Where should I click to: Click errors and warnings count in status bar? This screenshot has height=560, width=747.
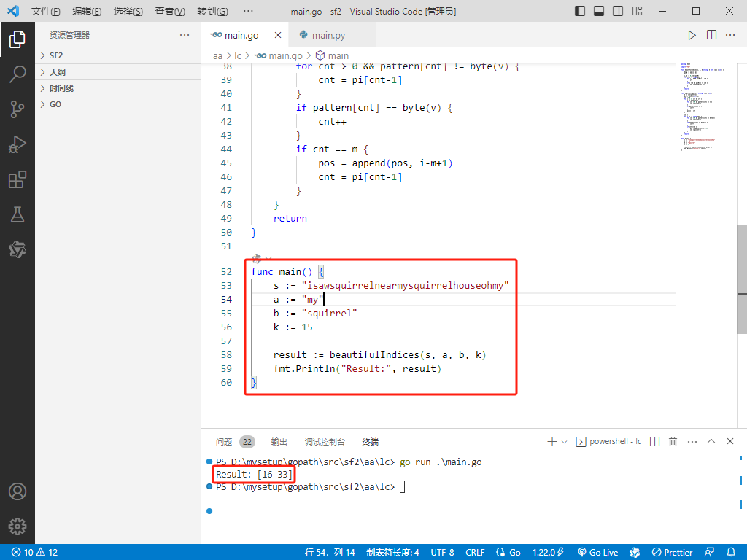click(34, 553)
